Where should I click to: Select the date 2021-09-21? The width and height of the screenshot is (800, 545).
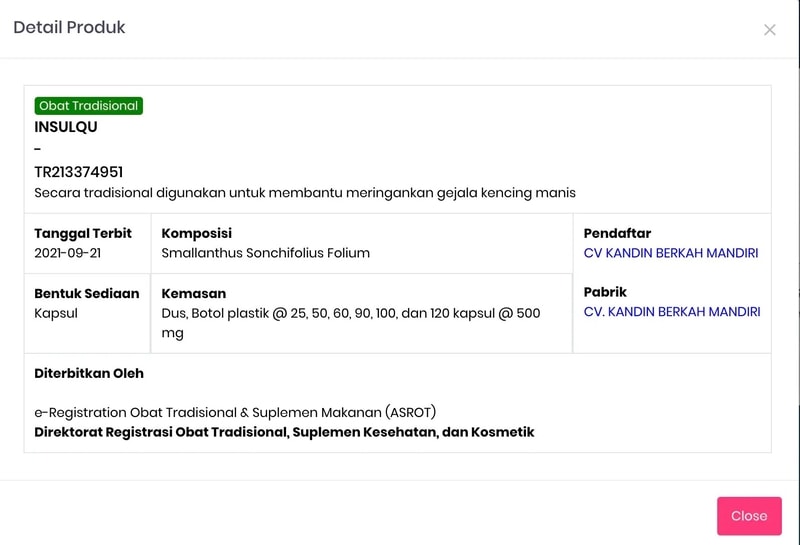pos(67,253)
